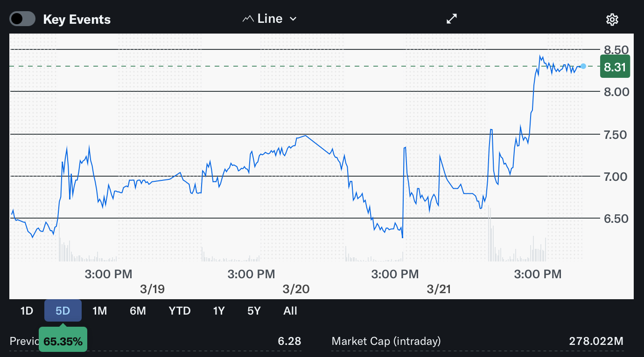
Task: Show the 5Y chart range
Action: coord(254,311)
